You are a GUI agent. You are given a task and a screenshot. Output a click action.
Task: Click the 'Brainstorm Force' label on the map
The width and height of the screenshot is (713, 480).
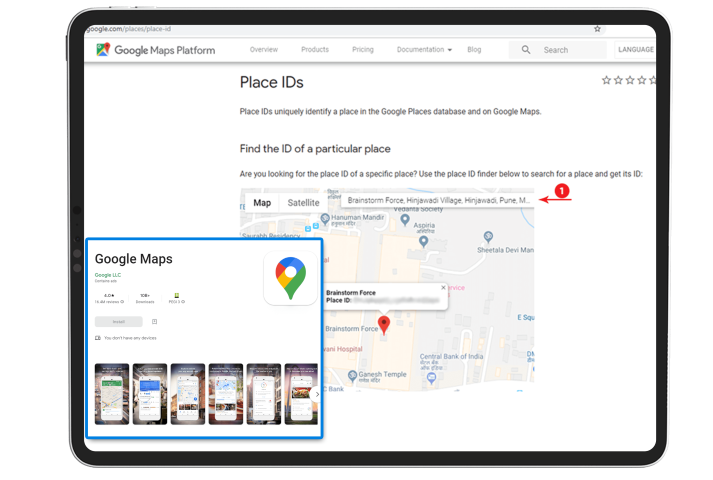coord(351,329)
